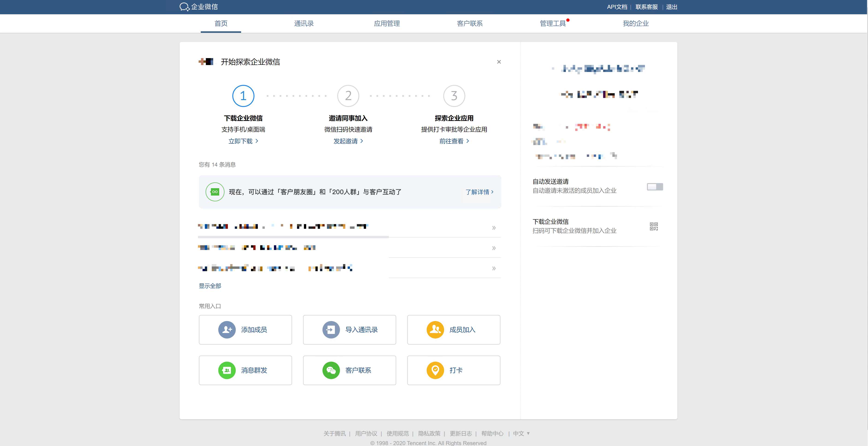Open the 使用规范 footer link

click(x=398, y=434)
